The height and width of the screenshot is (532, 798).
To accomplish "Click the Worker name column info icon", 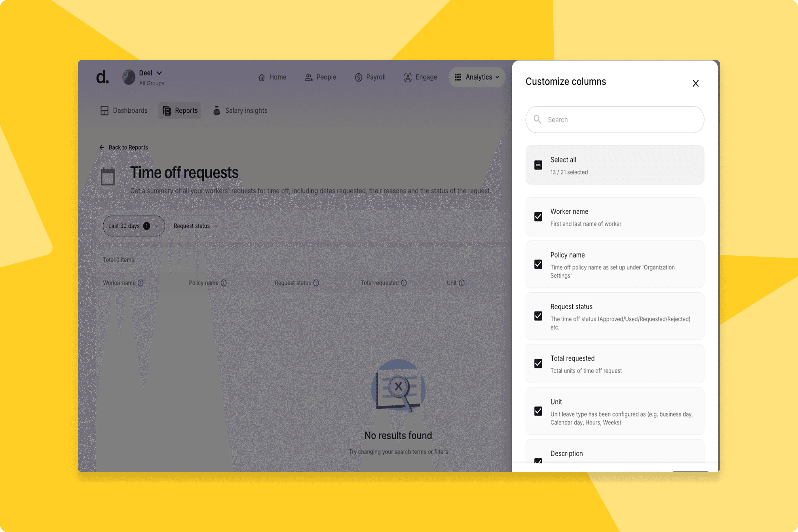I will 140,283.
